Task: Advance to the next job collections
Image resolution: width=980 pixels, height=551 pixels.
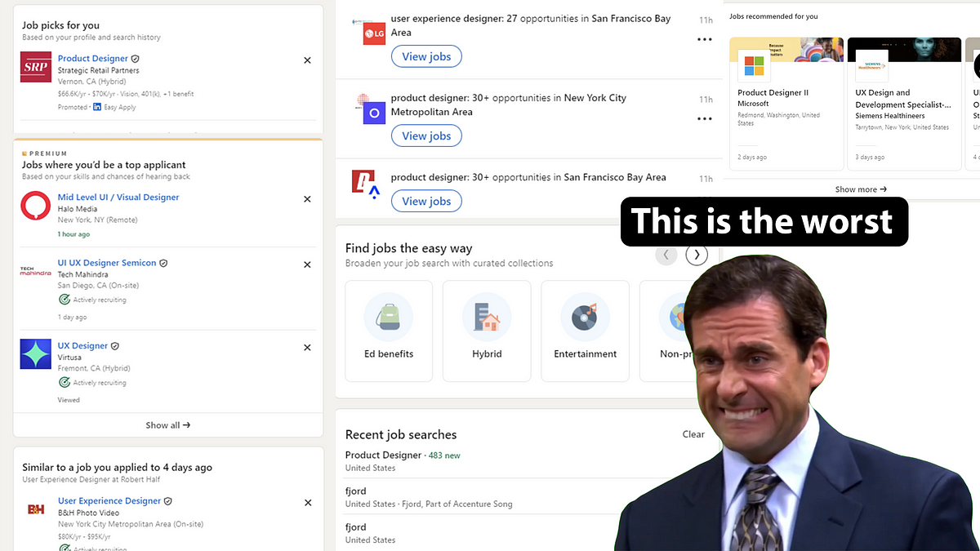Action: point(697,255)
